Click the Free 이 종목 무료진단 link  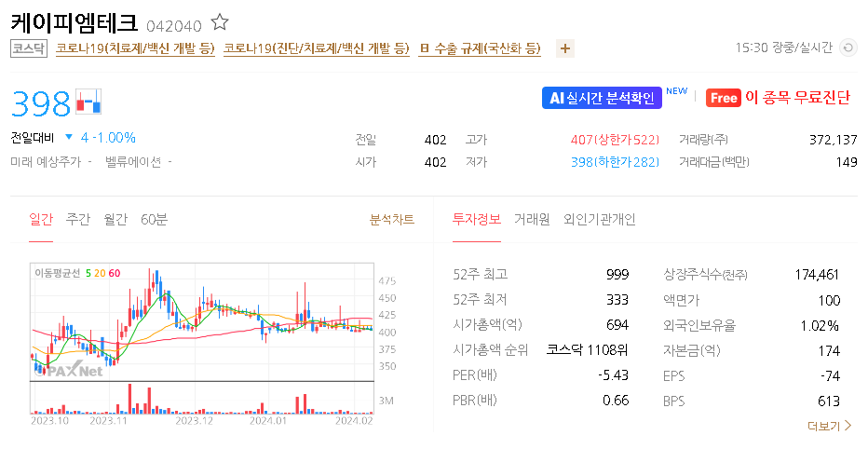[x=778, y=98]
